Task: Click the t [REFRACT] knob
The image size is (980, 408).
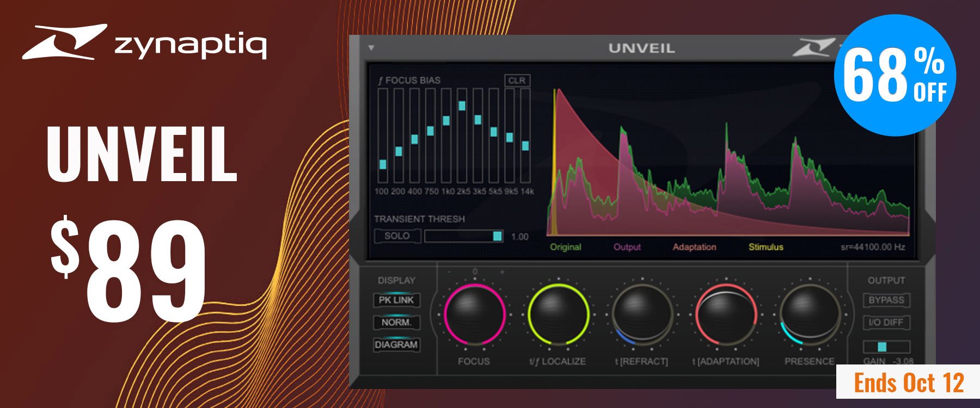Action: click(x=642, y=314)
